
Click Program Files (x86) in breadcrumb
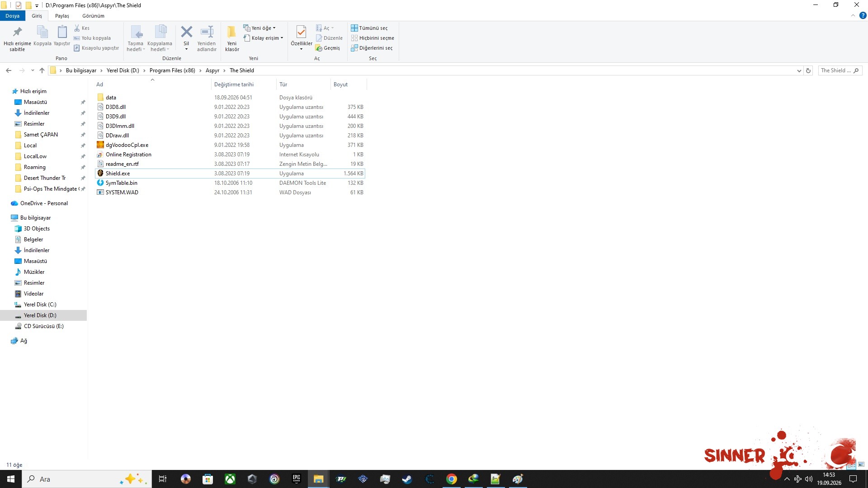tap(172, 70)
